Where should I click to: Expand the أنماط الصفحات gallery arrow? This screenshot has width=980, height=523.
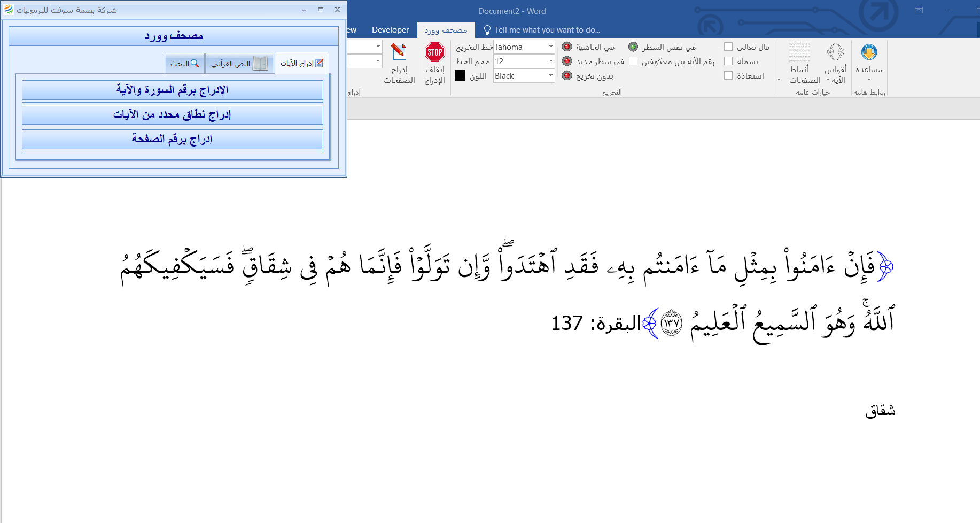[779, 80]
